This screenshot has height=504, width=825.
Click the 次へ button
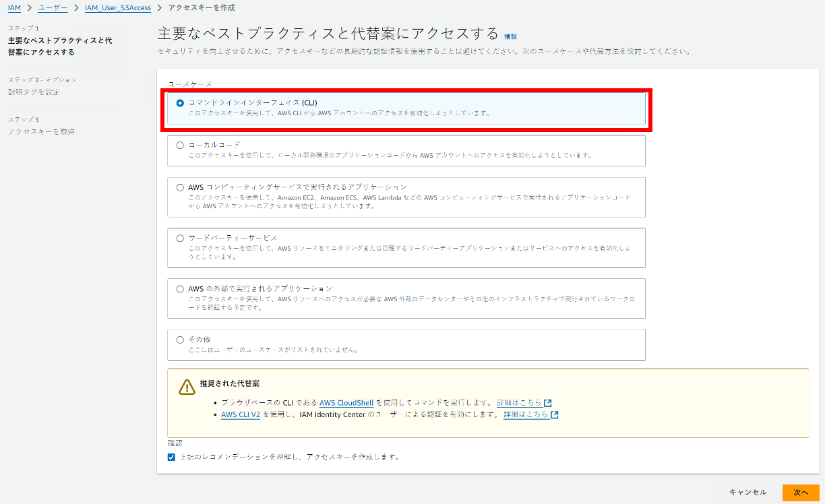click(801, 493)
